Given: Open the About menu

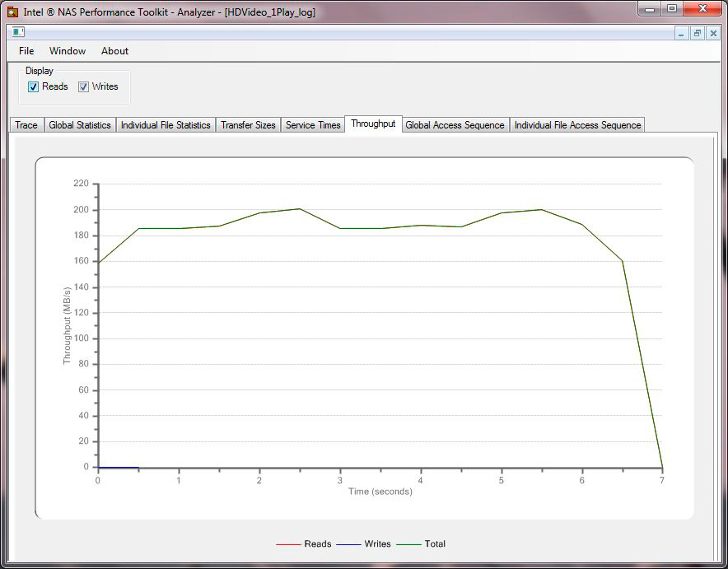Looking at the screenshot, I should tap(114, 51).
